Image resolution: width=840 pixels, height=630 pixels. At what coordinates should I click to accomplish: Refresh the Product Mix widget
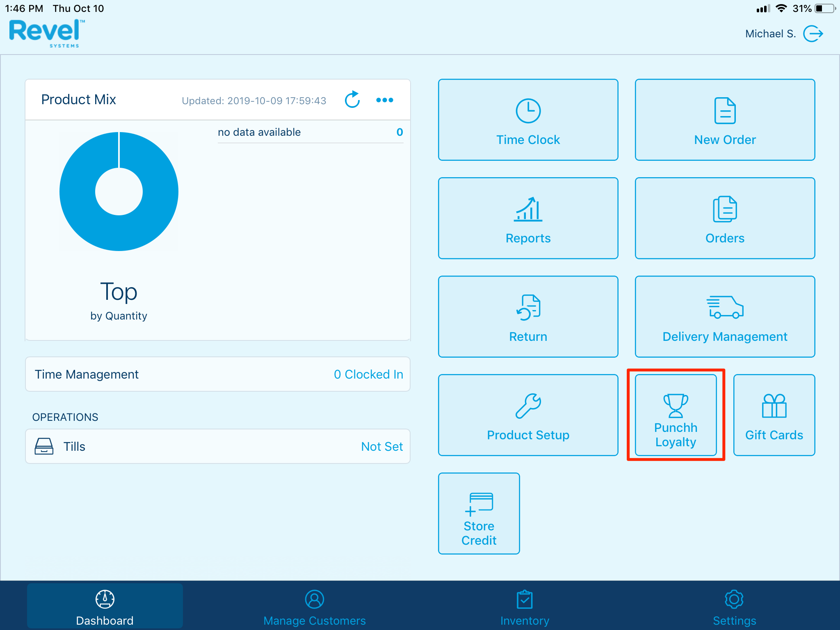(352, 100)
